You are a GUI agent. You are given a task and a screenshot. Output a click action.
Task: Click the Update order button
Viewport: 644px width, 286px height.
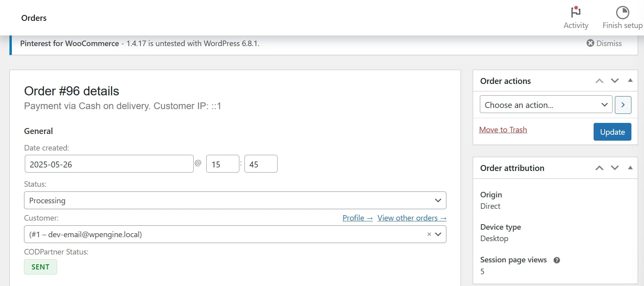tap(612, 132)
